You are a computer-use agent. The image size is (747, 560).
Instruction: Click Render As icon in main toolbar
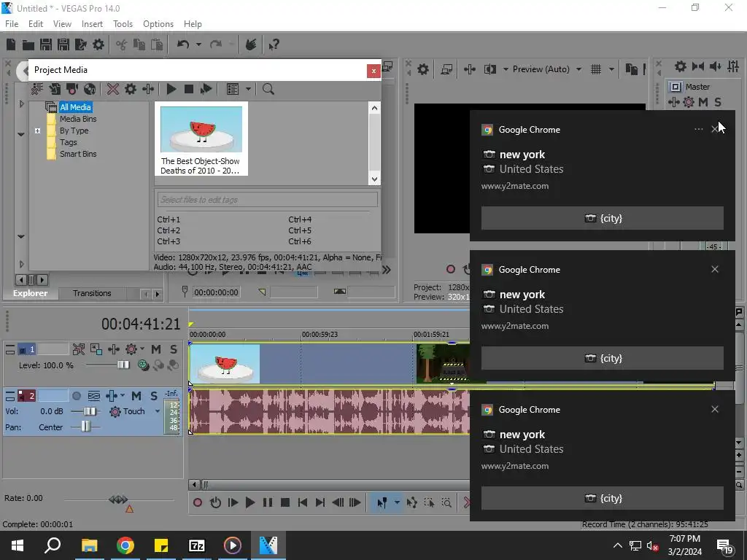coord(80,44)
